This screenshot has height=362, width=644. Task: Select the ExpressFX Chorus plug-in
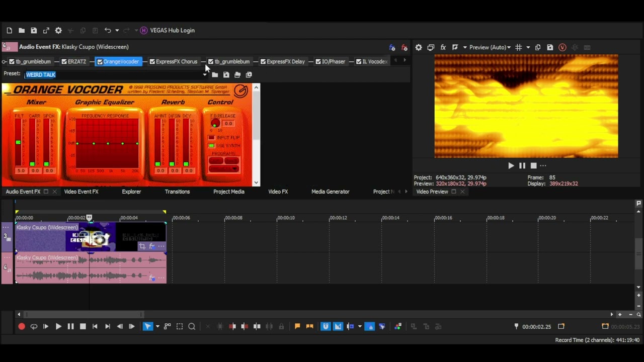[177, 62]
